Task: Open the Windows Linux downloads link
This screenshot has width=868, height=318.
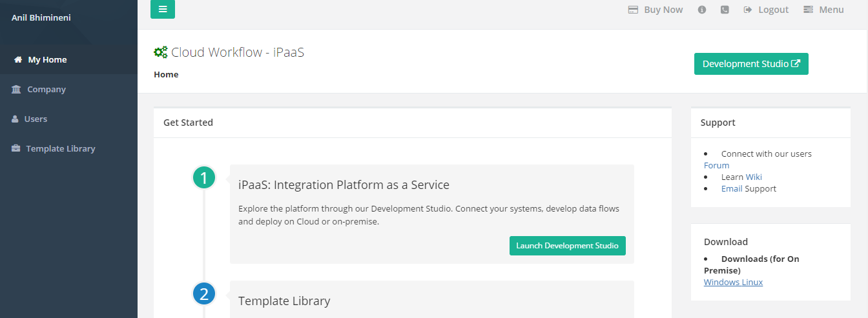Action: (x=733, y=282)
